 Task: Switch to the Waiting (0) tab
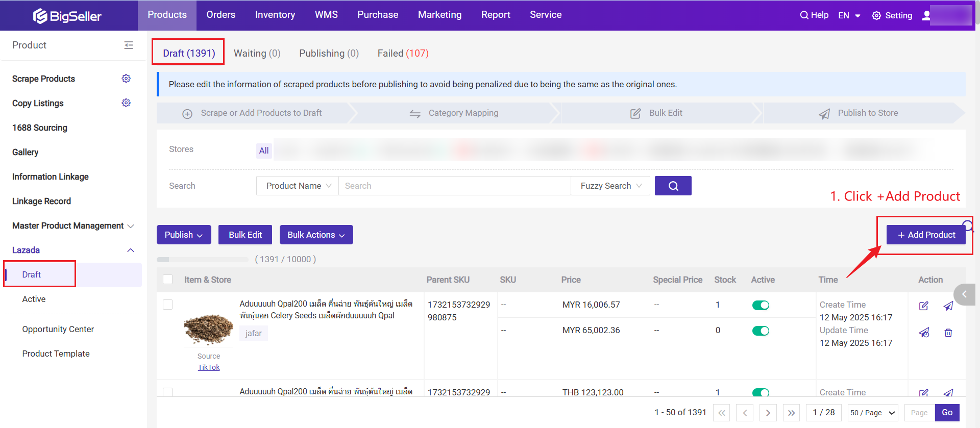[x=257, y=53]
